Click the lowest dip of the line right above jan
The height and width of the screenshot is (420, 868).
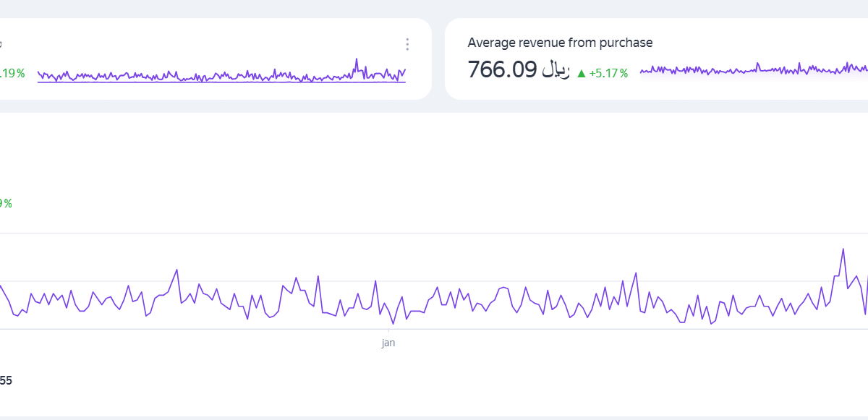tap(393, 323)
